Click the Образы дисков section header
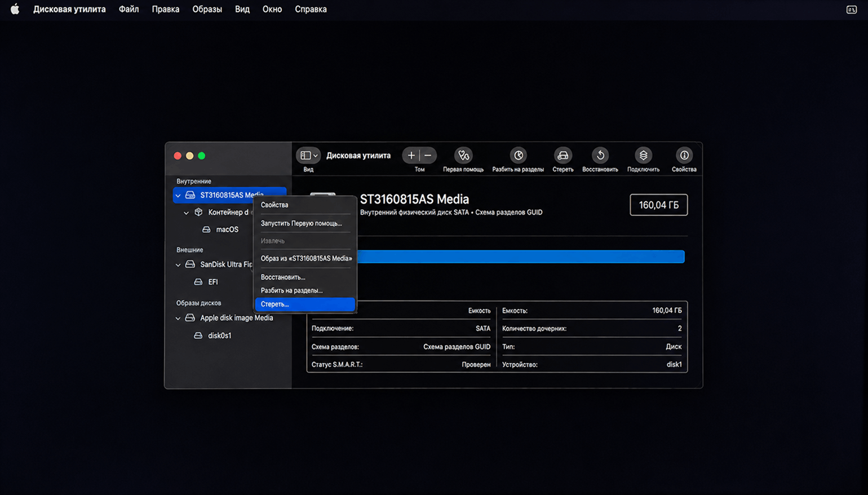Viewport: 868px width, 495px height. (x=199, y=303)
